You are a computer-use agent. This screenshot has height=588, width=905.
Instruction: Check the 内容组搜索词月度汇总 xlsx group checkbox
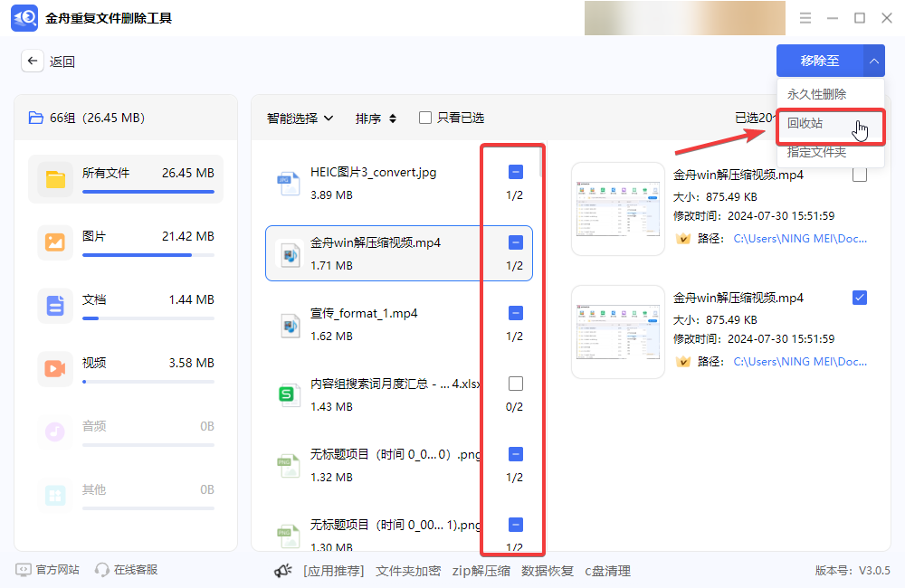coord(516,384)
